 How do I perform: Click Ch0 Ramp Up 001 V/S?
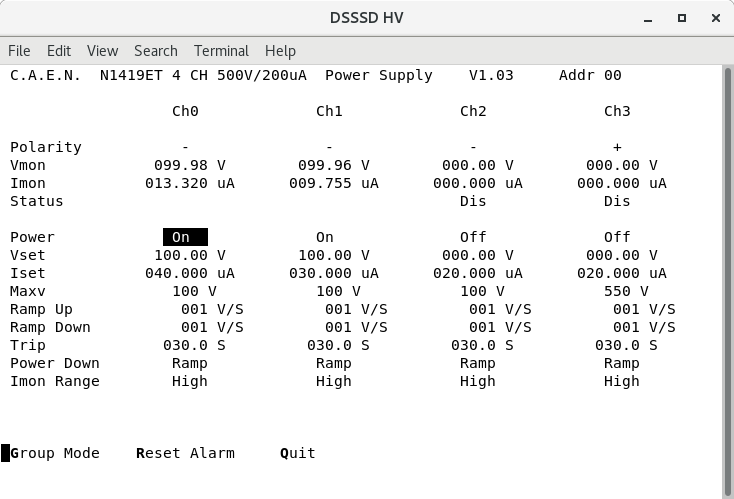tap(212, 309)
